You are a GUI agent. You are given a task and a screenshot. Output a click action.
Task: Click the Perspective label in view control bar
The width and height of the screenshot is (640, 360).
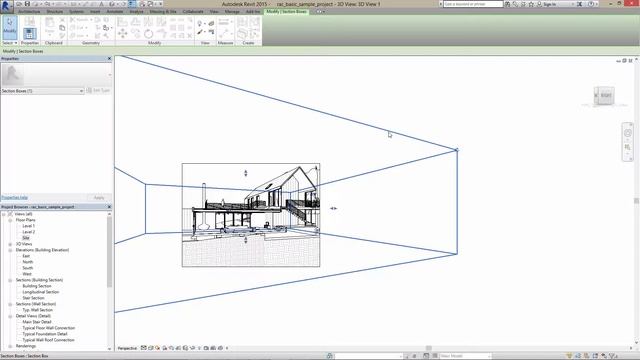(127, 348)
